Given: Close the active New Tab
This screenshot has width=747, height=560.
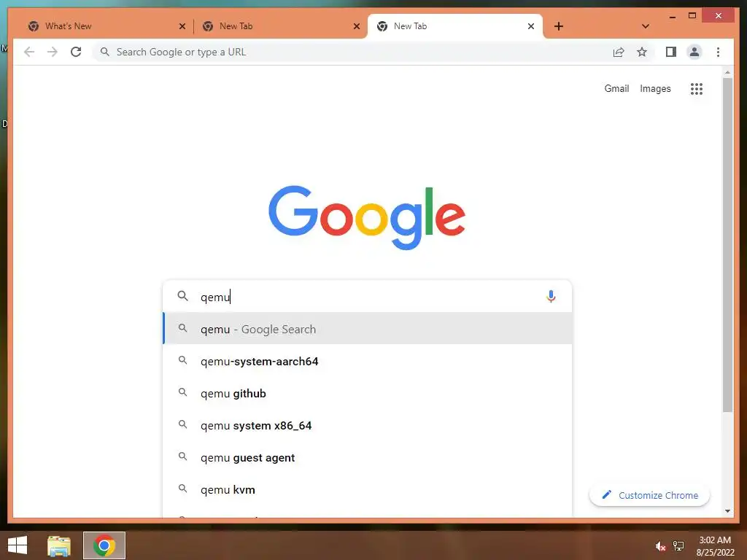Looking at the screenshot, I should pyautogui.click(x=531, y=26).
